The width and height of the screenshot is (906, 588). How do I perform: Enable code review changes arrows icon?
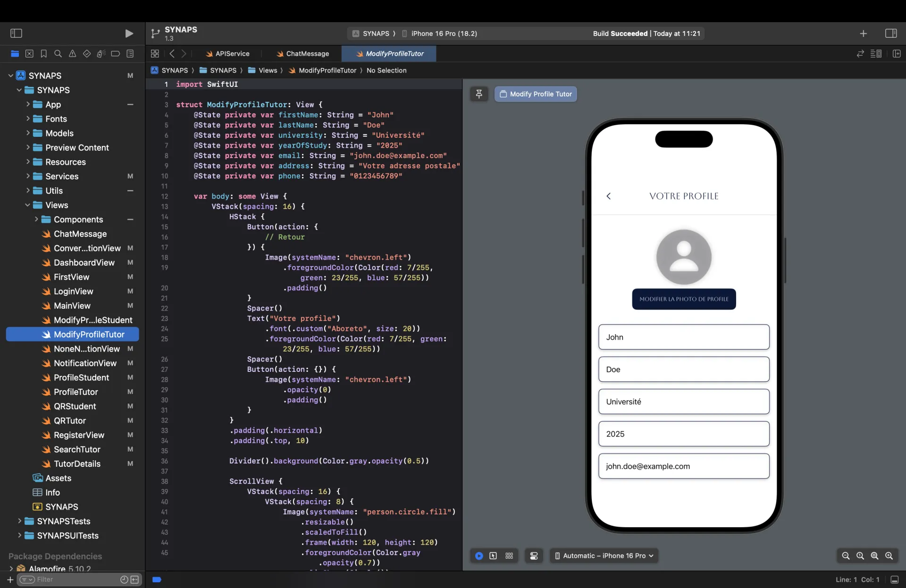(860, 54)
